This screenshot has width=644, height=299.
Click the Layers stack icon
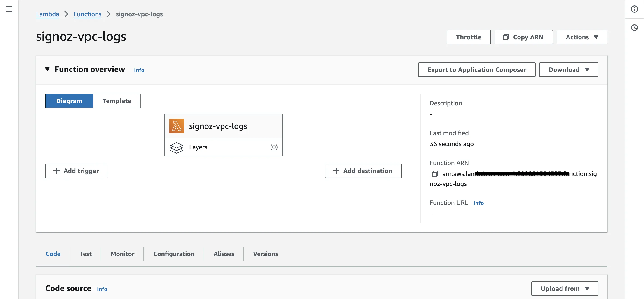[x=177, y=147]
